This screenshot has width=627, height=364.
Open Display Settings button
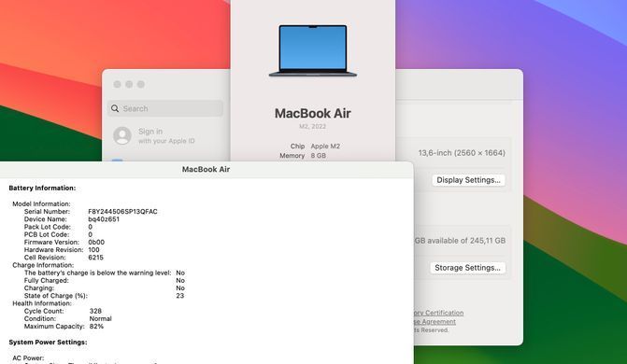click(x=468, y=180)
